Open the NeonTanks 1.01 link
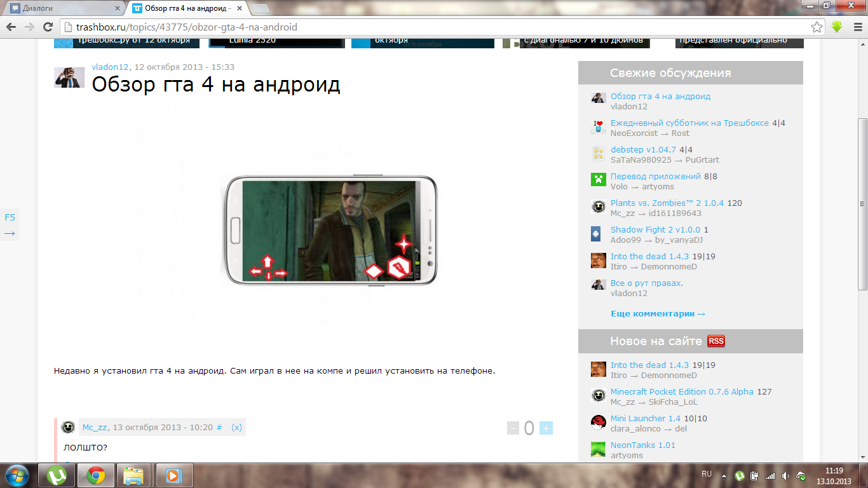The width and height of the screenshot is (868, 488). (643, 445)
